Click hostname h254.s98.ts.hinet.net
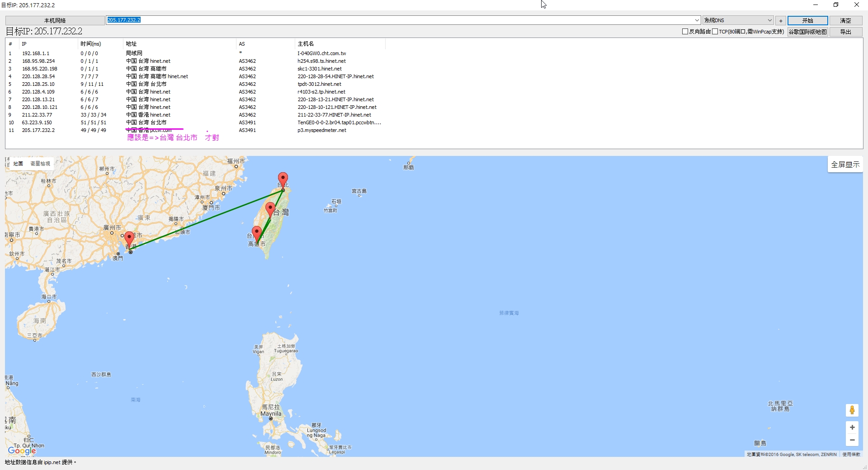The image size is (868, 470). 321,61
